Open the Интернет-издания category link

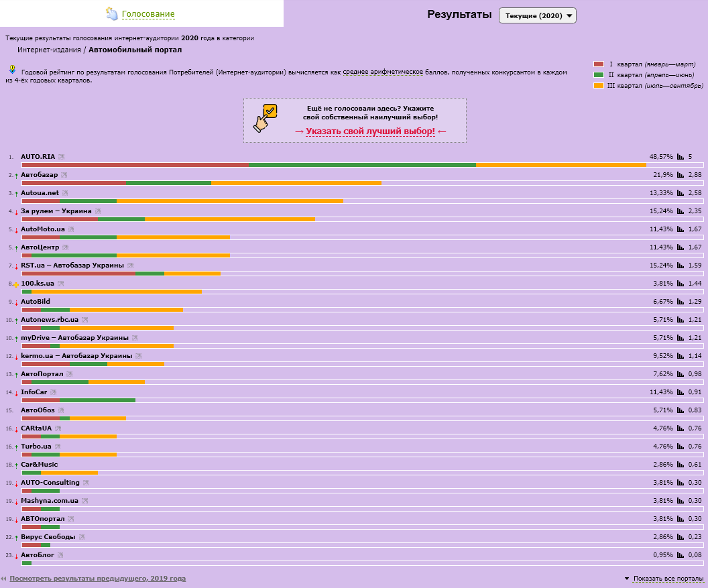pyautogui.click(x=49, y=50)
